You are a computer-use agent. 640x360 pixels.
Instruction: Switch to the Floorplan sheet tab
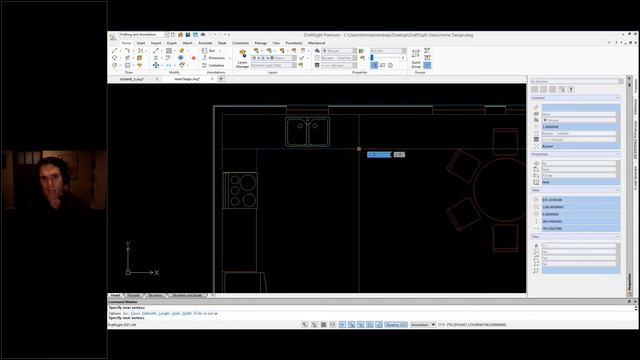coord(134,295)
